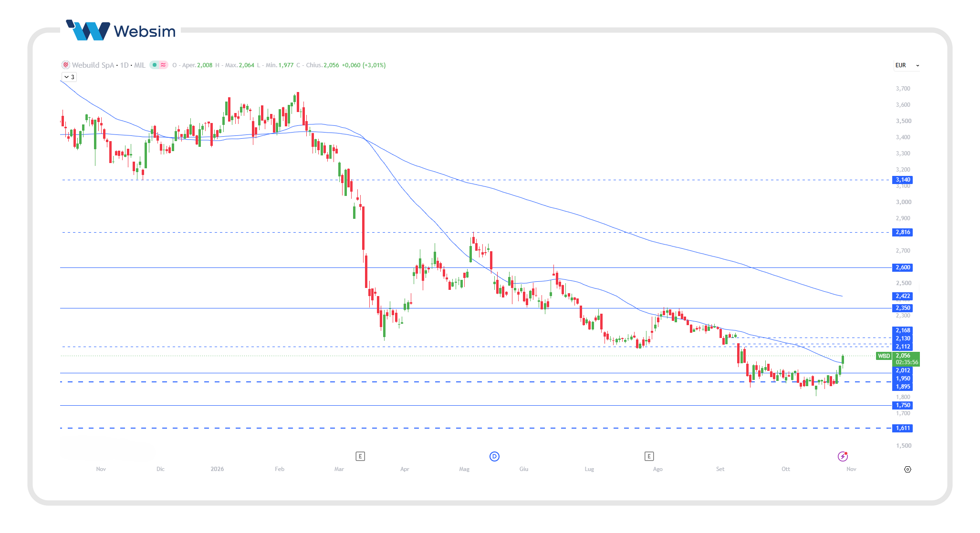980x533 pixels.
Task: Click the Ott label on time axis
Action: [x=786, y=469]
